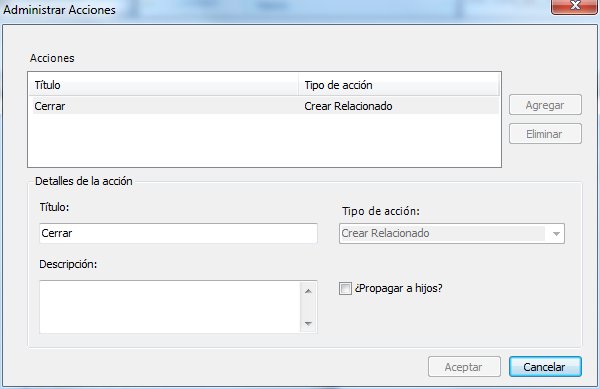Image resolution: width=600 pixels, height=389 pixels.
Task: Click the Agregar button
Action: click(x=545, y=105)
